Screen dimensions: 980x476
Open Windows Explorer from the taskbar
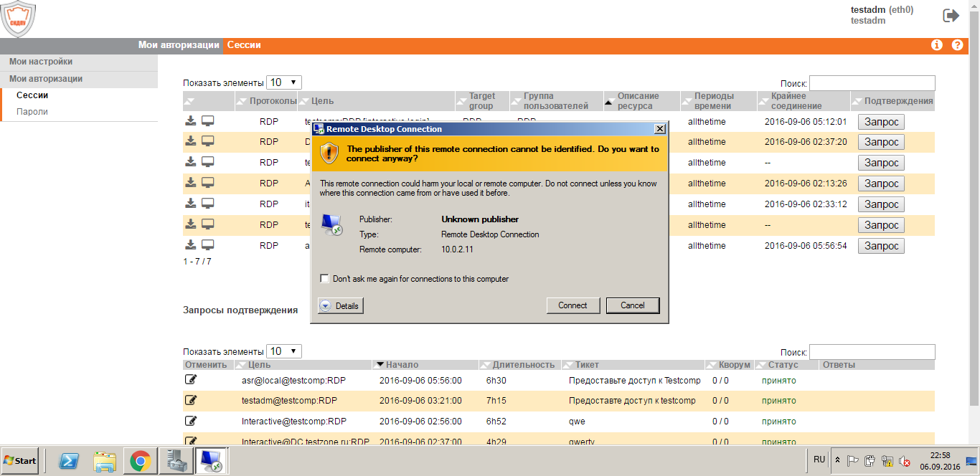tap(105, 461)
